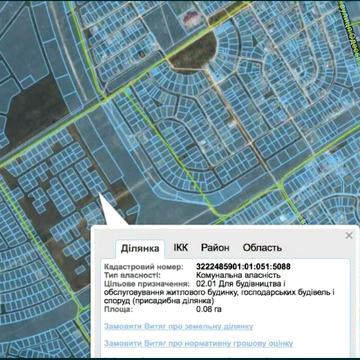Viewport: 360px width, 360px height.
Task: Click the pink-roofed building on the map
Action: pos(193,18)
